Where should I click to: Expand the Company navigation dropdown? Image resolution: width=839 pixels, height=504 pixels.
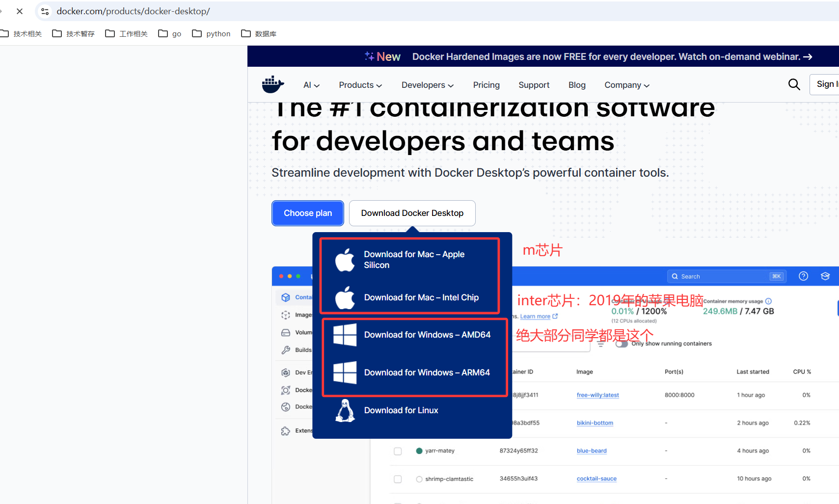[x=627, y=85]
